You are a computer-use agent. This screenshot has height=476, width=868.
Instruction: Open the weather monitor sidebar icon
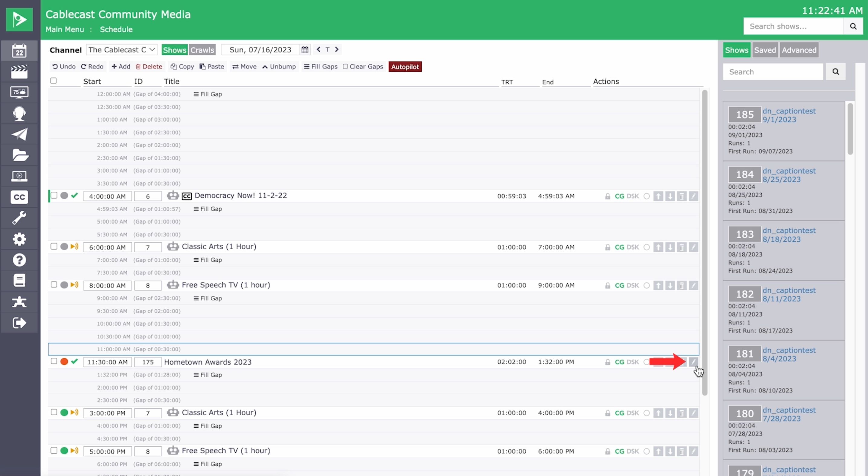click(x=19, y=92)
